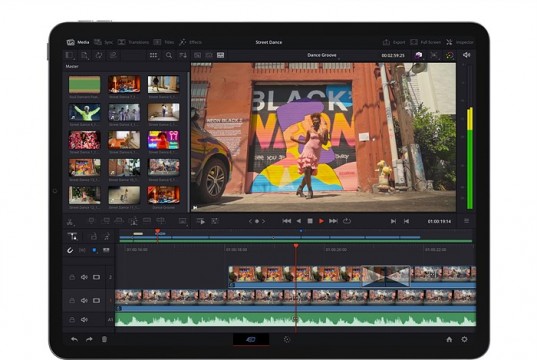The image size is (537, 360).
Task: Switch to the Sync tab
Action: tap(103, 42)
